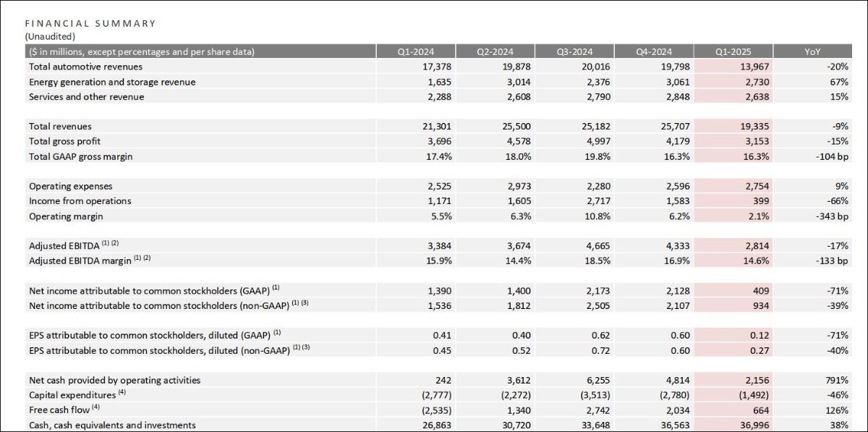Click the Financial Summary heading
868x432 pixels.
(90, 23)
